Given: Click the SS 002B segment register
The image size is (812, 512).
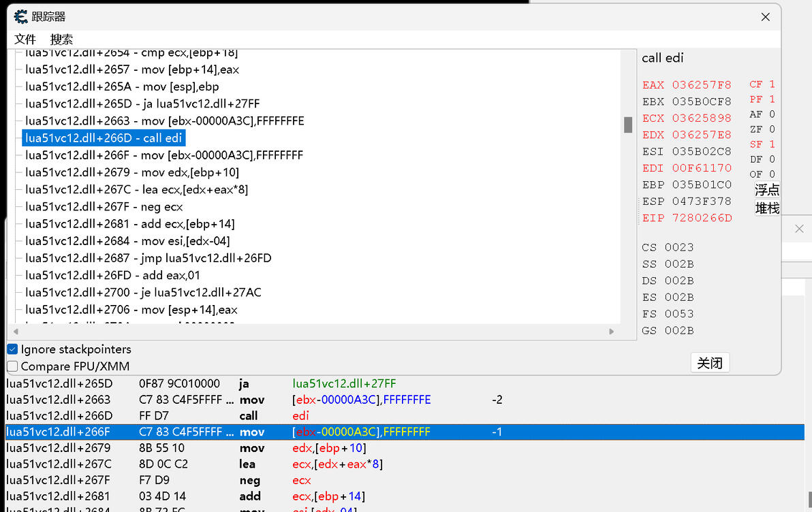Looking at the screenshot, I should (668, 264).
